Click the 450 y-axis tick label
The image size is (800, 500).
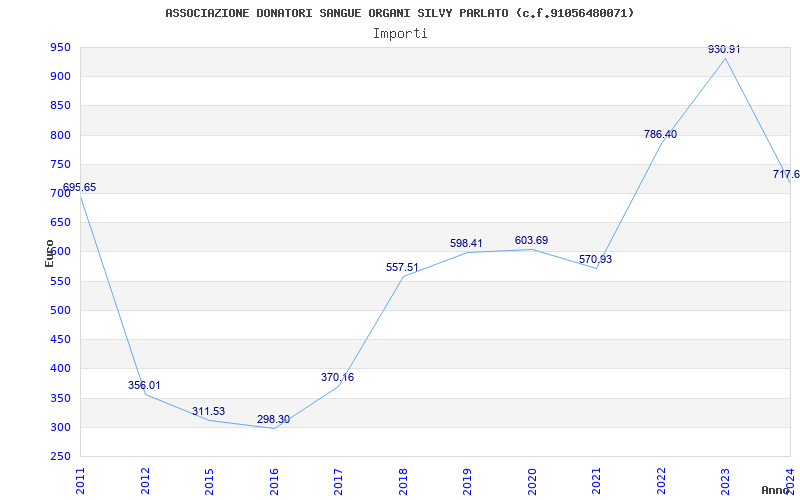pos(60,339)
